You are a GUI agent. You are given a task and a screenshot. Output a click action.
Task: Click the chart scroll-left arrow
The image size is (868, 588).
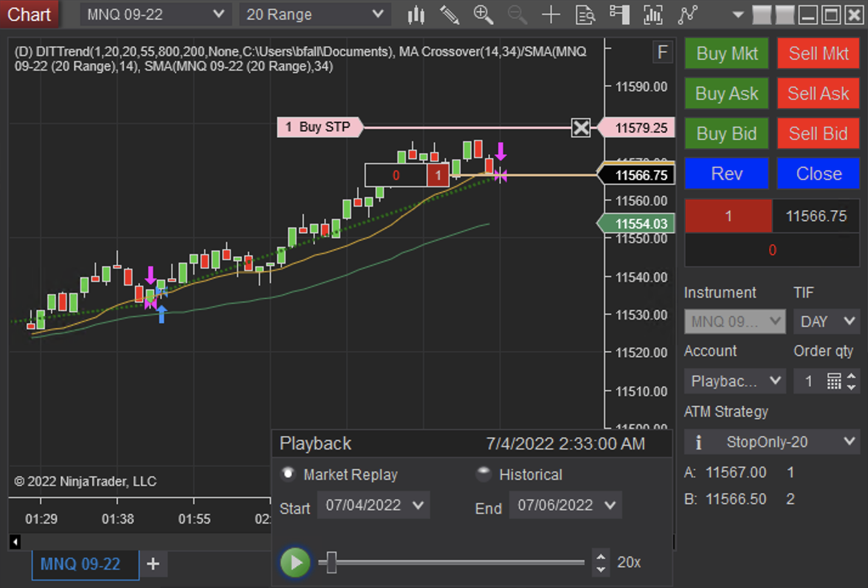(15, 541)
